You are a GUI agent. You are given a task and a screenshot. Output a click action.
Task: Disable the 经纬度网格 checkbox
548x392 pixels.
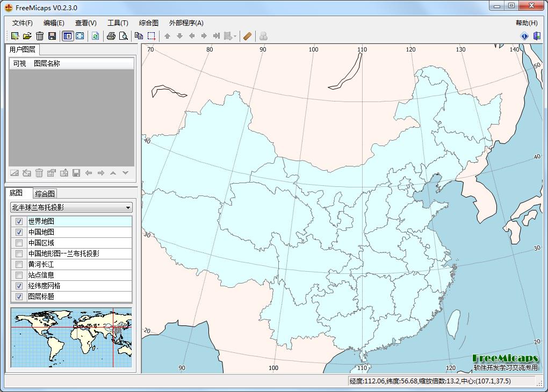coord(19,286)
